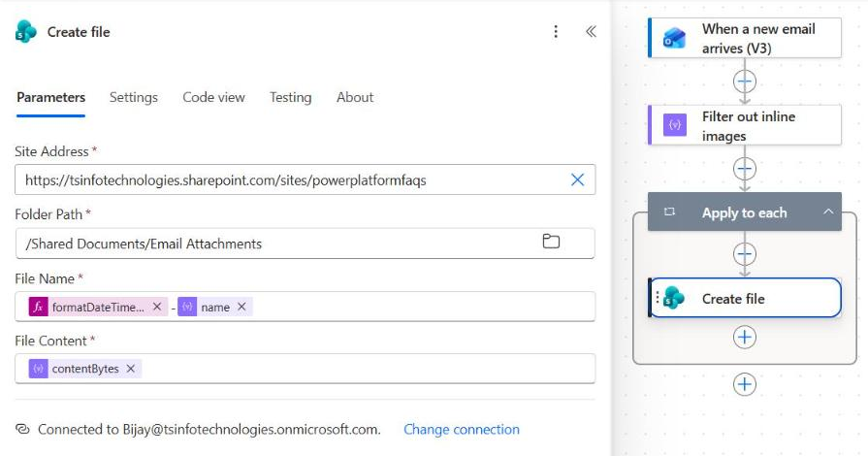The height and width of the screenshot is (456, 868).
Task: Open the About tab
Action: click(x=355, y=98)
